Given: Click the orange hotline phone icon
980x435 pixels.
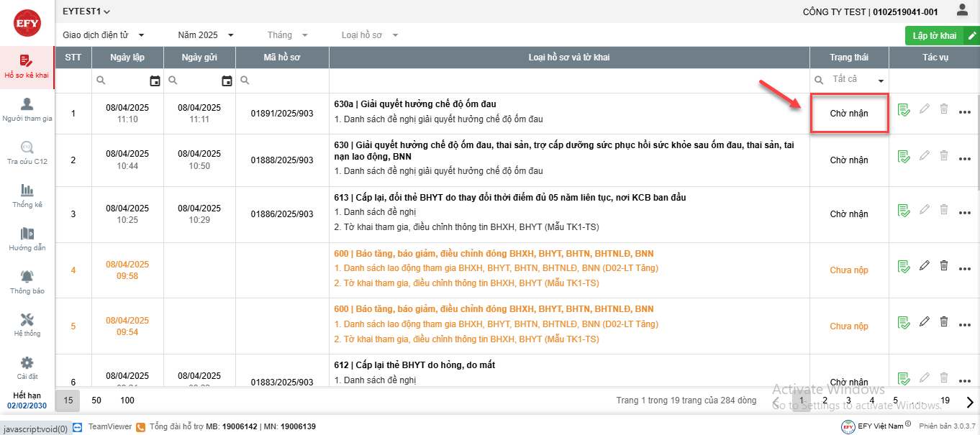Looking at the screenshot, I should [x=141, y=427].
